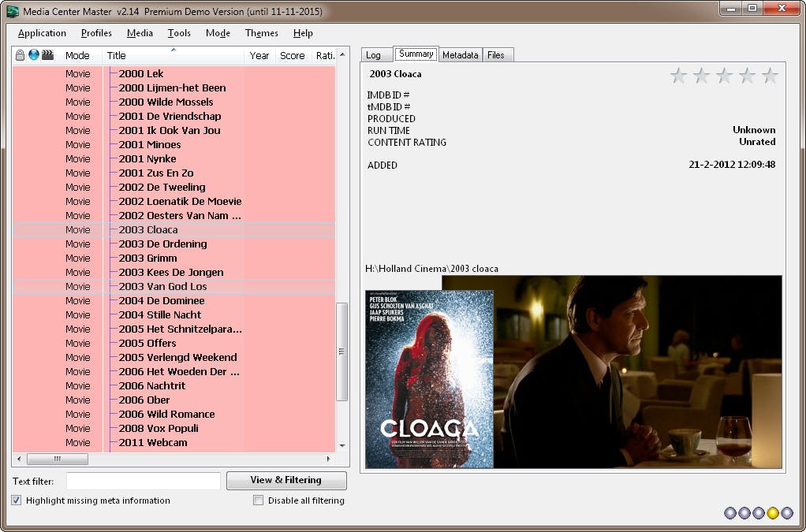Sort by the Title column header
This screenshot has height=532, width=806.
[174, 55]
